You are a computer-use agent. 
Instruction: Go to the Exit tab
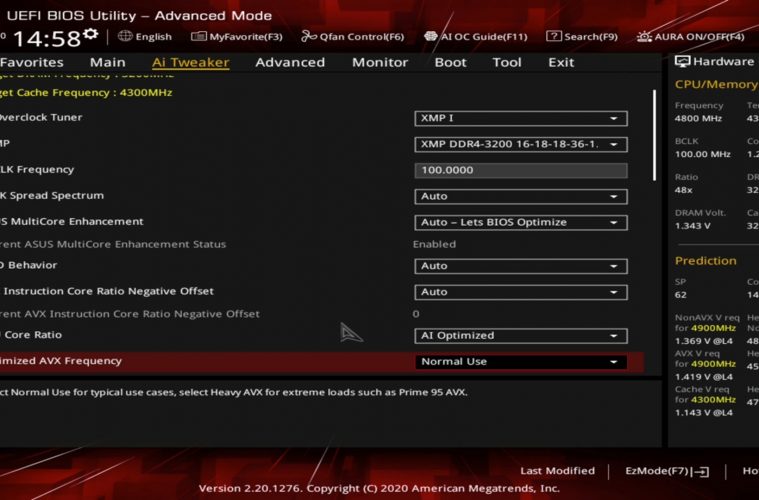[561, 62]
